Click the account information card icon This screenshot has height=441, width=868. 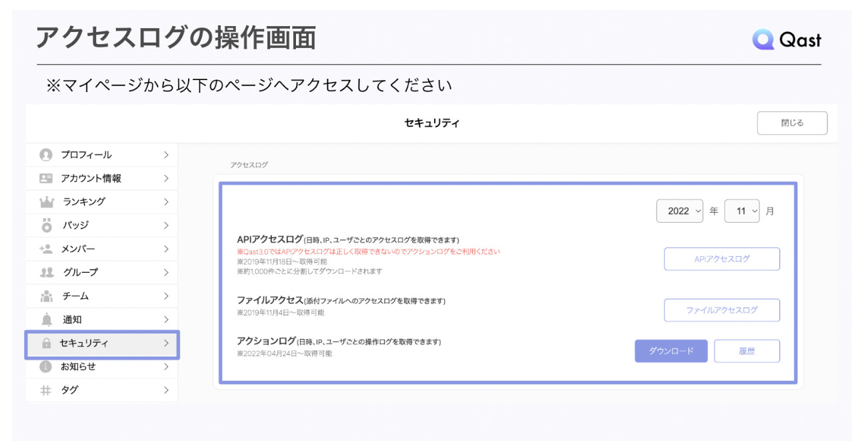click(x=45, y=177)
